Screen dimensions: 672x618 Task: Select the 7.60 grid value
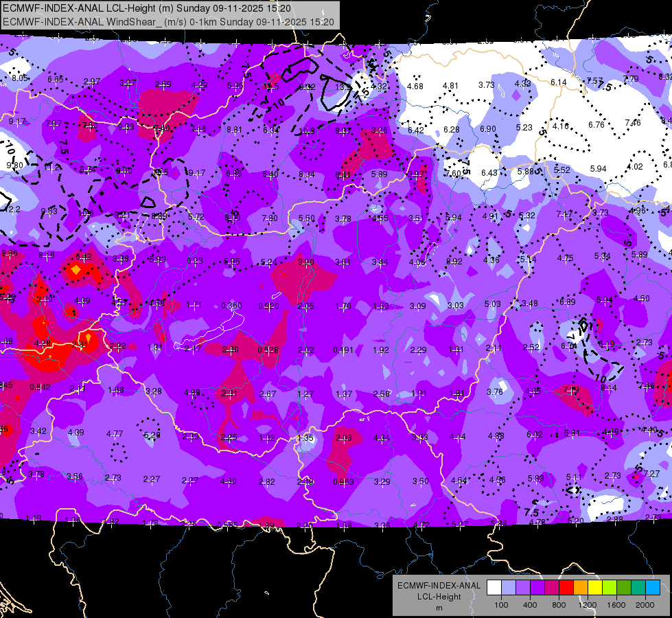coord(452,174)
